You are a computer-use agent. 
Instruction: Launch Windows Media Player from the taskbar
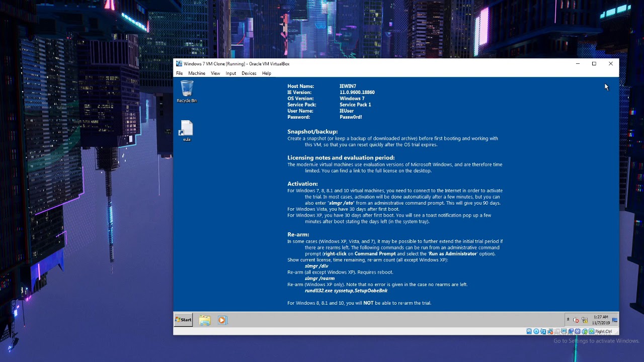(x=222, y=320)
